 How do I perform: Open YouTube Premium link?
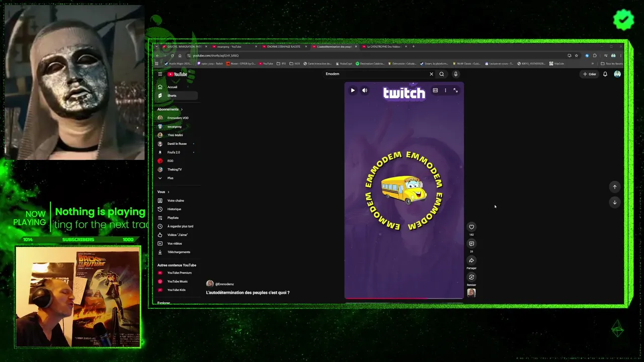click(177, 273)
